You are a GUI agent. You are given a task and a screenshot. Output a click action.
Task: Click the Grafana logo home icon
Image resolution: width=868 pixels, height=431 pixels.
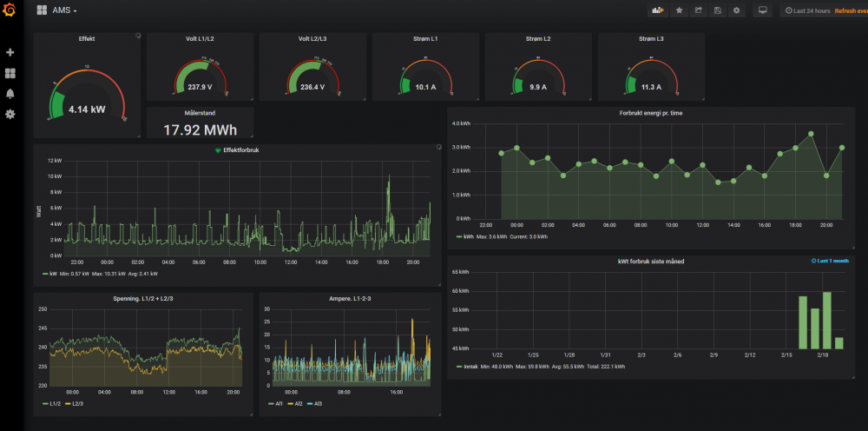pyautogui.click(x=10, y=10)
